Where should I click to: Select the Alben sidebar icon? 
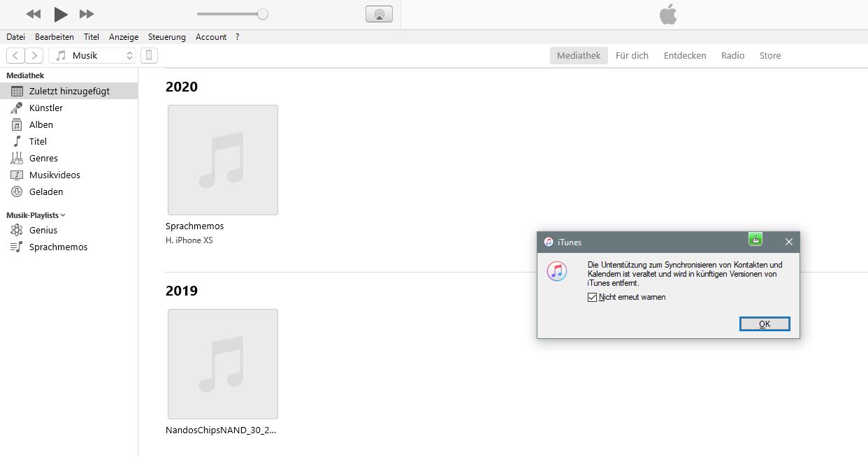point(17,124)
